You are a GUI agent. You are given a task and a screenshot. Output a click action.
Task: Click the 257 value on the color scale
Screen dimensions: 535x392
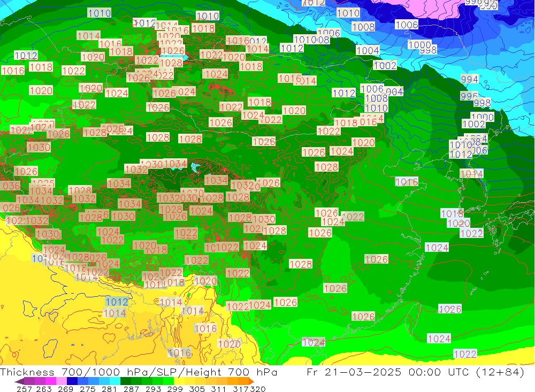24,389
